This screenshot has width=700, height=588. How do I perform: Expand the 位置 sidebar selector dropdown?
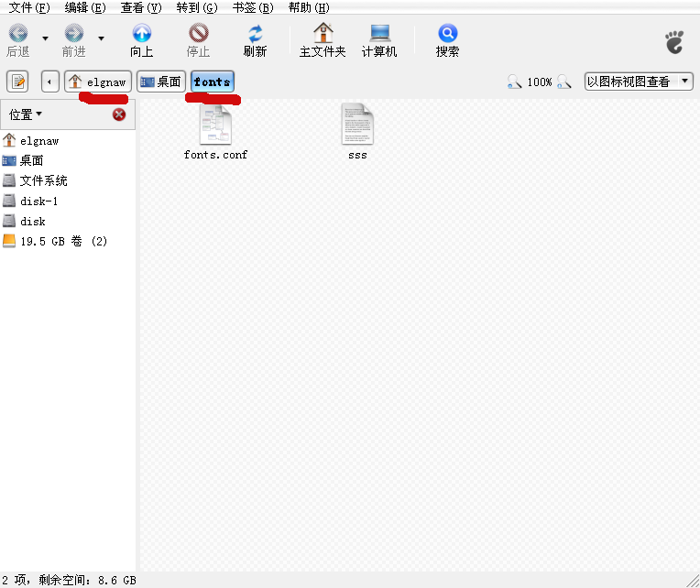(26, 114)
